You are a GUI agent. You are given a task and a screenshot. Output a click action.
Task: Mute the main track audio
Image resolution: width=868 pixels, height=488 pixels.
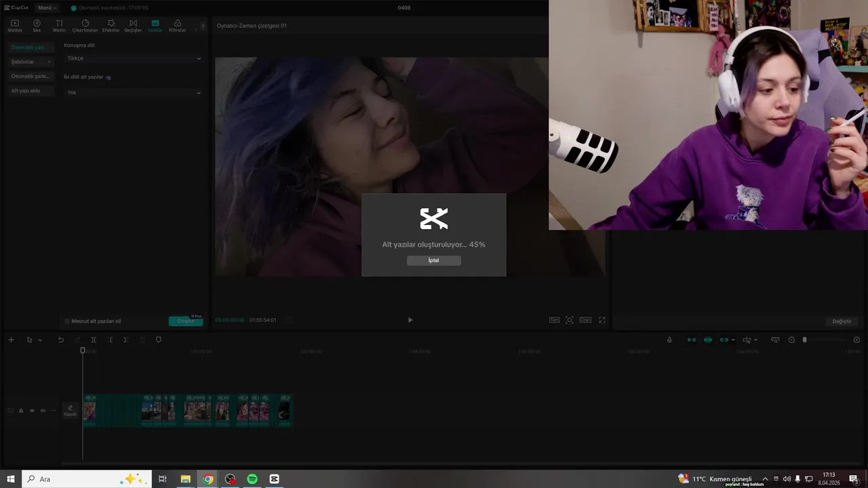43,411
